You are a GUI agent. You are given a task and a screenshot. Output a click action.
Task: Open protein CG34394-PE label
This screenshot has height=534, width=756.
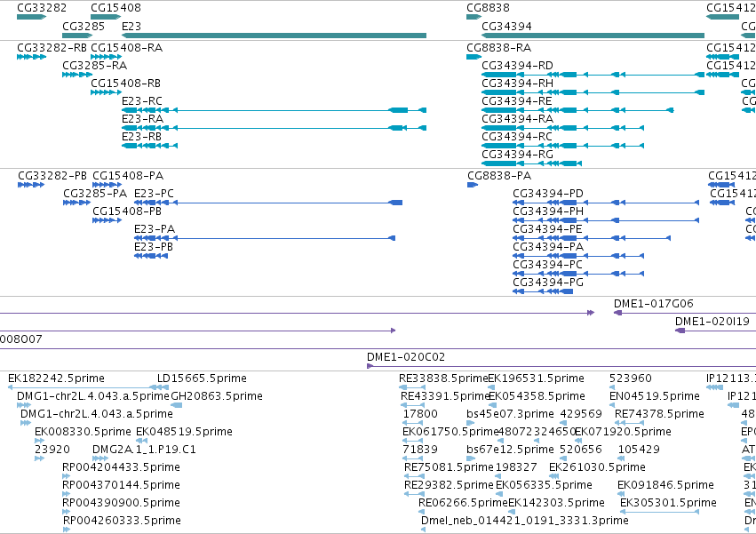click(x=548, y=229)
